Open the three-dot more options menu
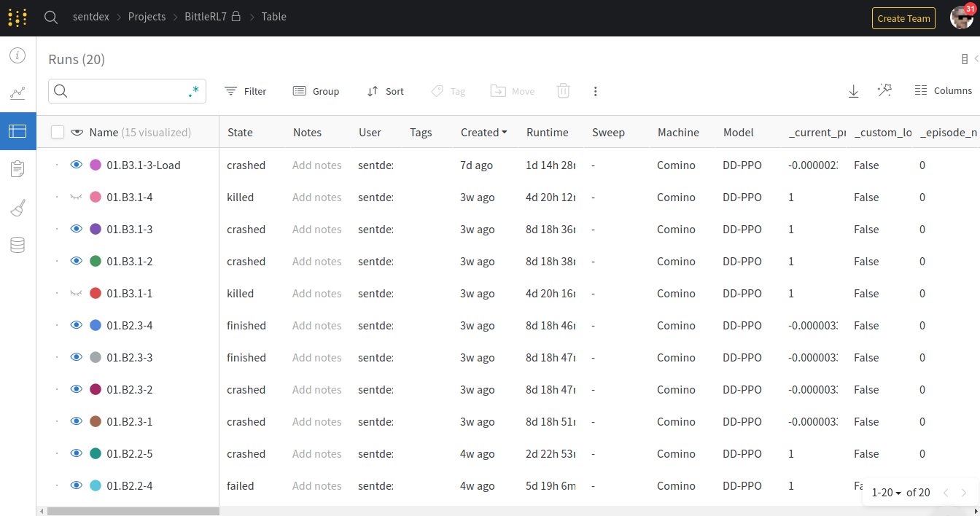Viewport: 980px width, 516px height. pos(595,91)
